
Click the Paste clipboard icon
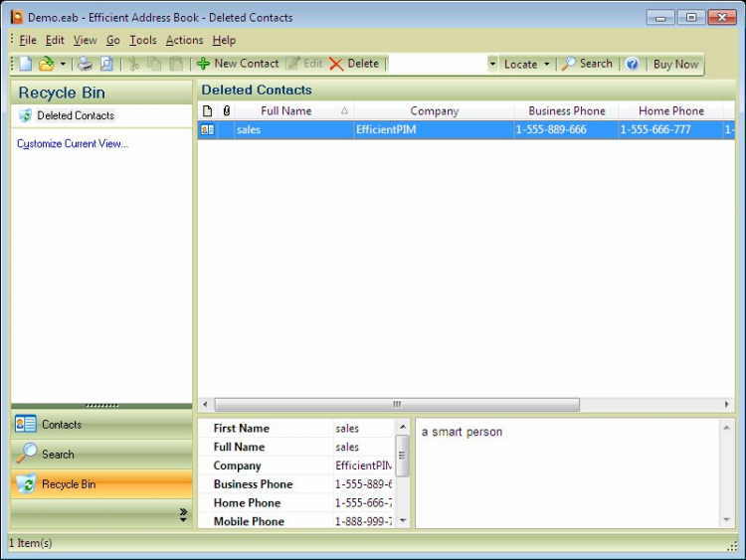click(x=176, y=64)
